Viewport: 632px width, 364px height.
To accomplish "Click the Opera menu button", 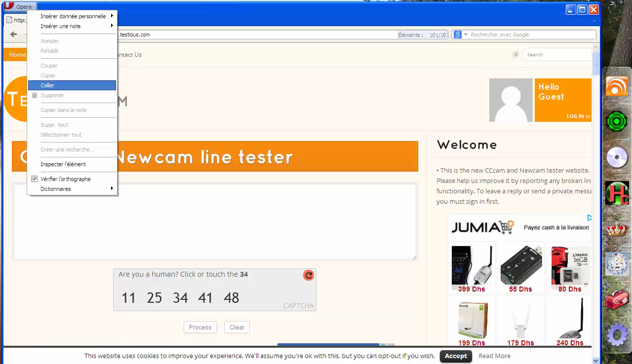I will pos(18,7).
